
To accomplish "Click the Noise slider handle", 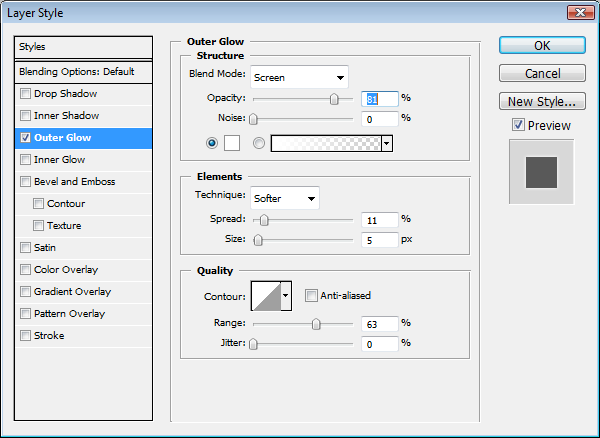I will pyautogui.click(x=253, y=119).
